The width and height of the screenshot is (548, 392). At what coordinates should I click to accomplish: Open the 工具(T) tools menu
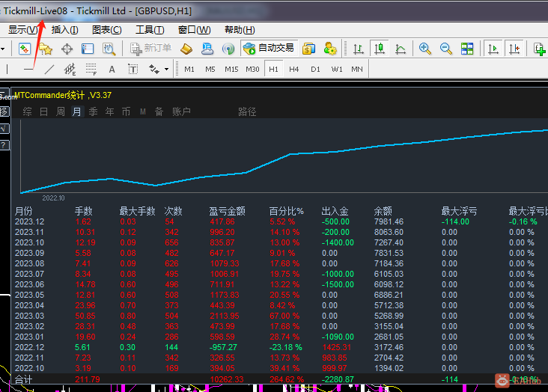pyautogui.click(x=150, y=30)
